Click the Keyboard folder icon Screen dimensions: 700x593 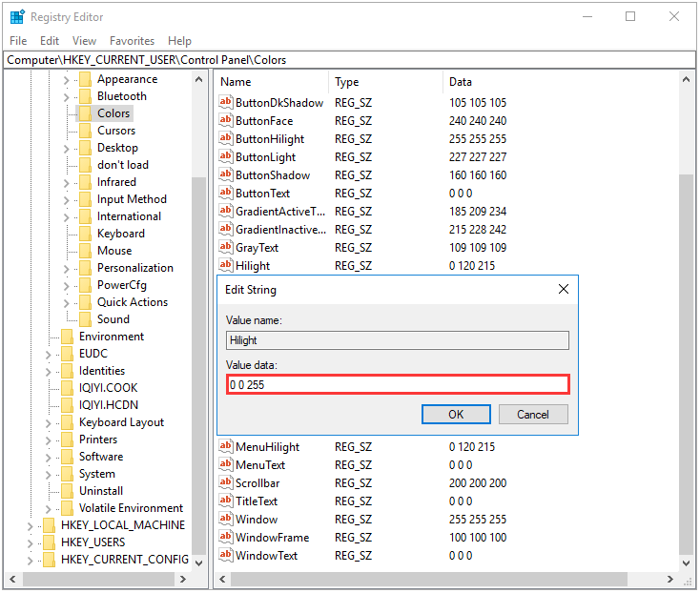coord(85,234)
